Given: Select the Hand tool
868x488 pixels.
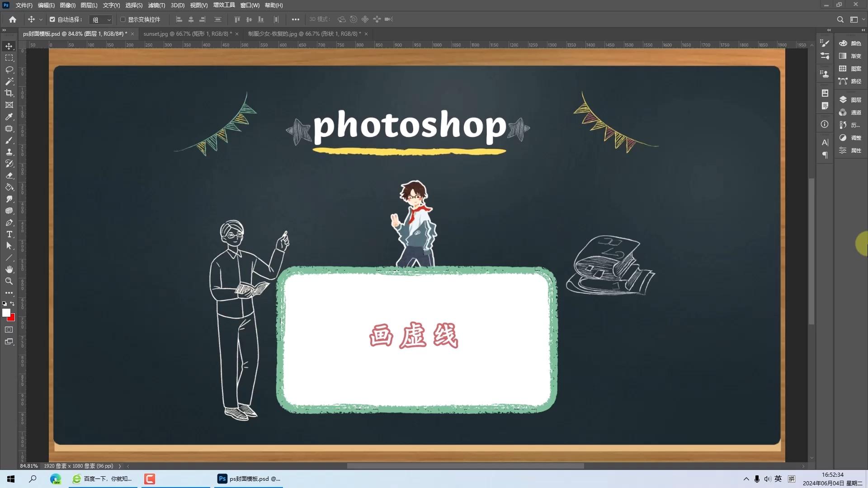Looking at the screenshot, I should point(9,269).
